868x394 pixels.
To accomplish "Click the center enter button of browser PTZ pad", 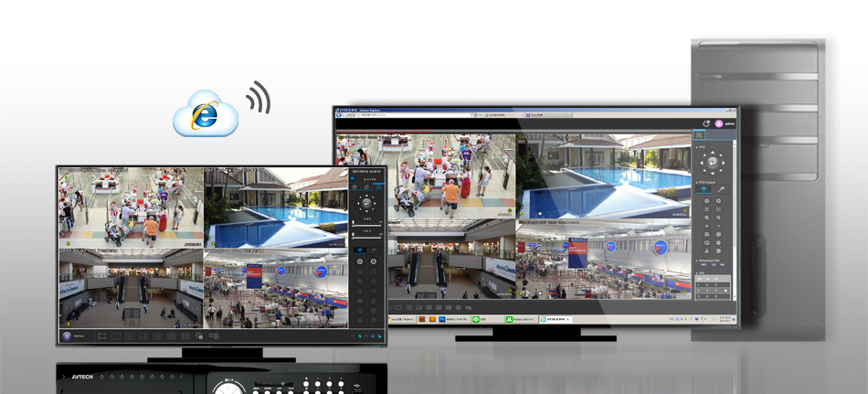I will pos(712,163).
